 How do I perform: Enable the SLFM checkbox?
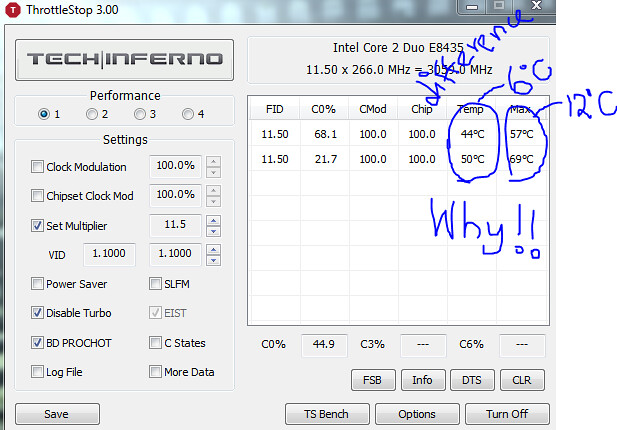tap(155, 284)
